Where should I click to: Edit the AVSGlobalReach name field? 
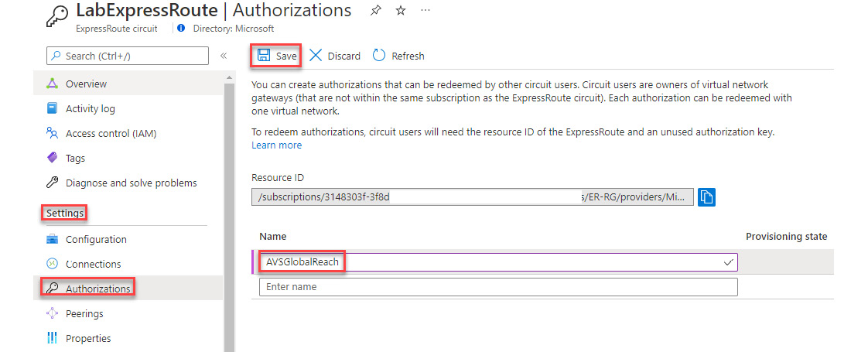pos(498,261)
